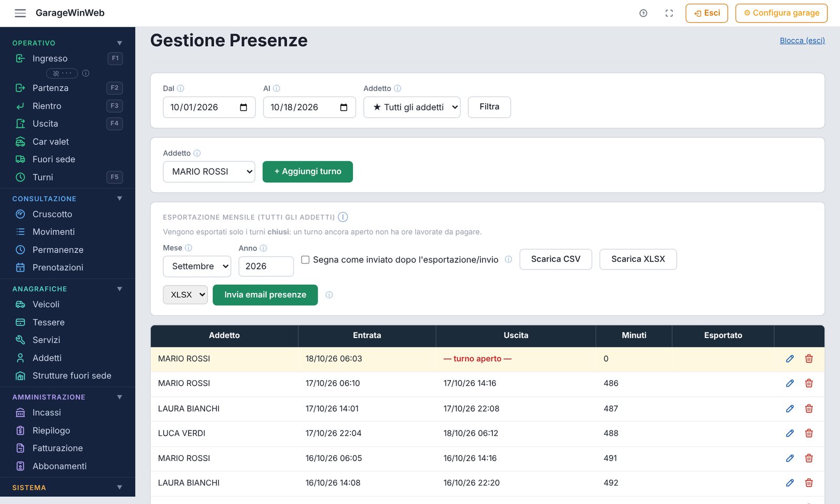This screenshot has width=840, height=504.
Task: Edit LAURA BIANCHI 17/10/26 14:01 shift
Action: 790,408
